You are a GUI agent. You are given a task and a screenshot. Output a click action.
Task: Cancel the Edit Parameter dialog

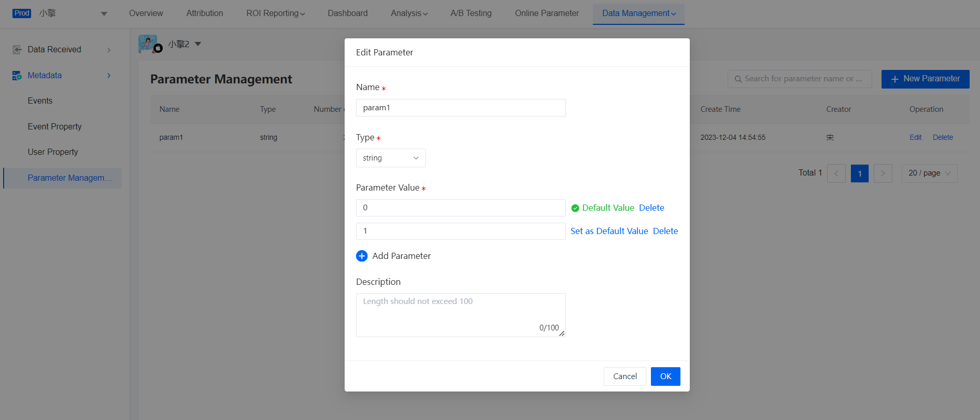(x=624, y=376)
